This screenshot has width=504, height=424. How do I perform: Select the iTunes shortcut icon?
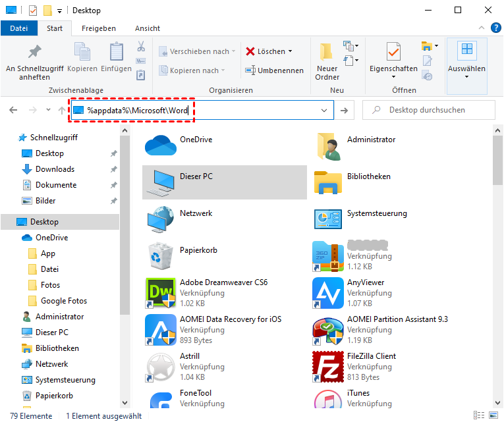(x=328, y=399)
